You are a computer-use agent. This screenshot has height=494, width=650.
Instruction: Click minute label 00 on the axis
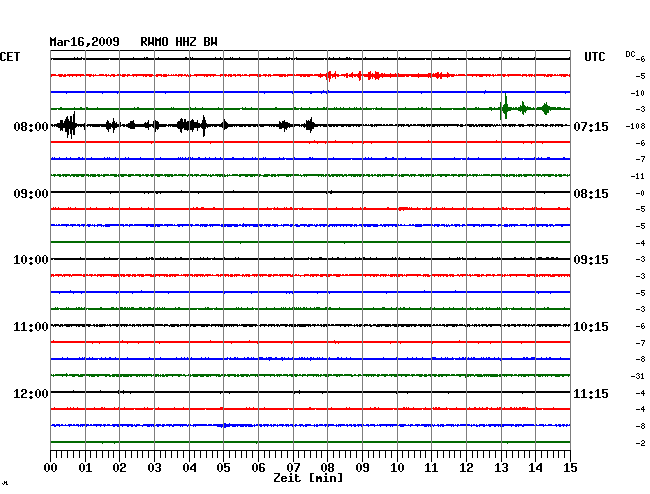(x=51, y=467)
